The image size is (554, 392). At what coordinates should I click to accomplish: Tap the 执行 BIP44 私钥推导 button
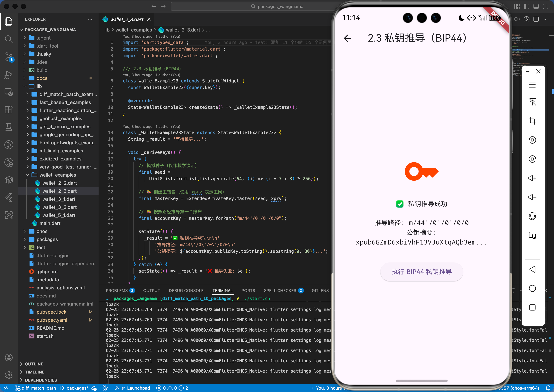pos(421,272)
